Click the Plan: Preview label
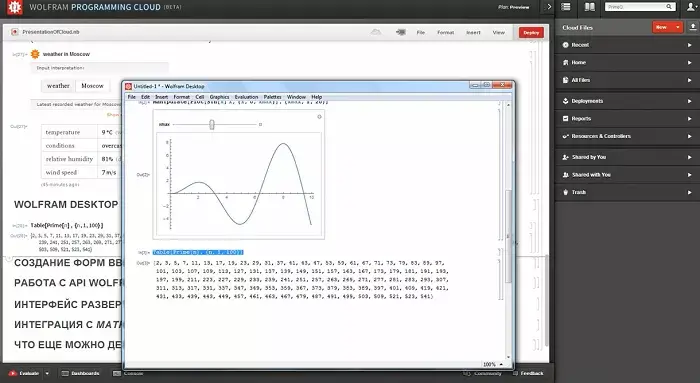 [513, 7]
